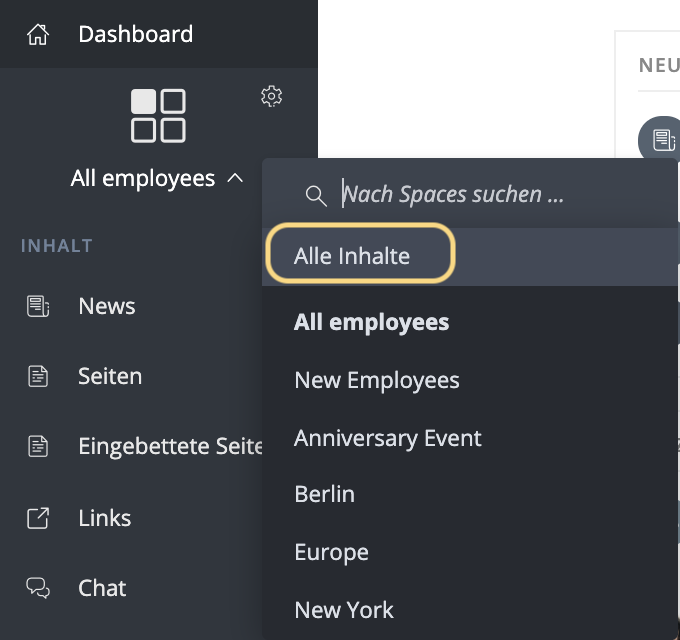Select 'Alle Inhalte' from the spaces list
Screen dimensions: 680x640
[x=352, y=256]
